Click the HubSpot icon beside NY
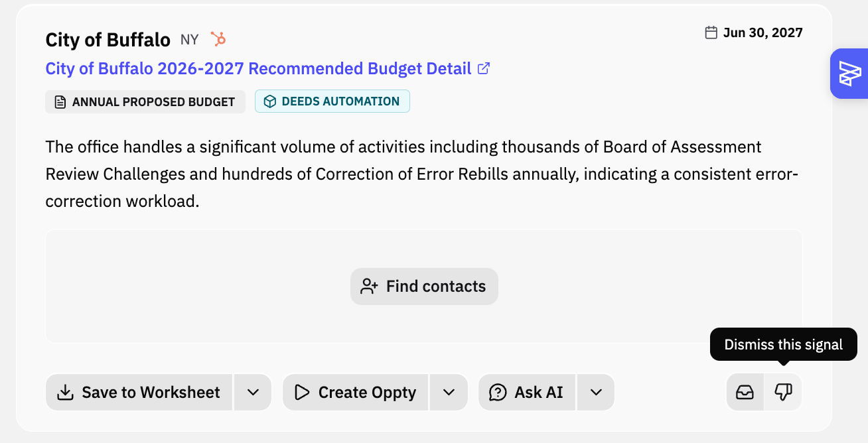The height and width of the screenshot is (443, 868). point(218,39)
